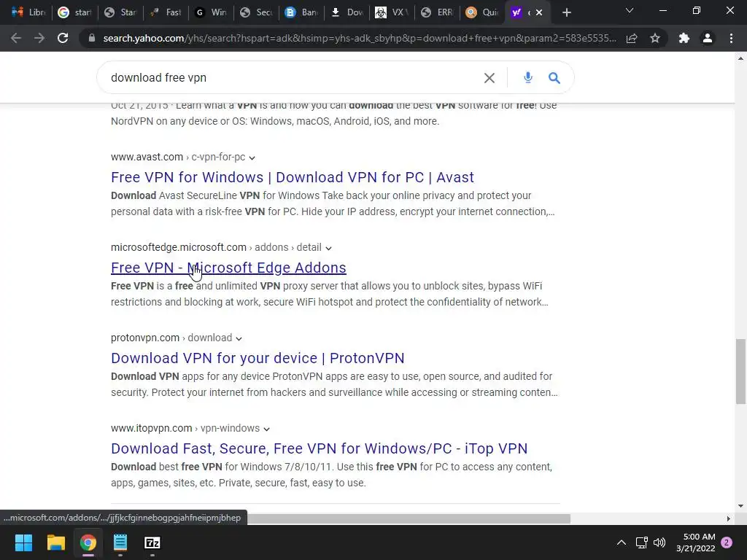Switch to the Qui tab

483,12
